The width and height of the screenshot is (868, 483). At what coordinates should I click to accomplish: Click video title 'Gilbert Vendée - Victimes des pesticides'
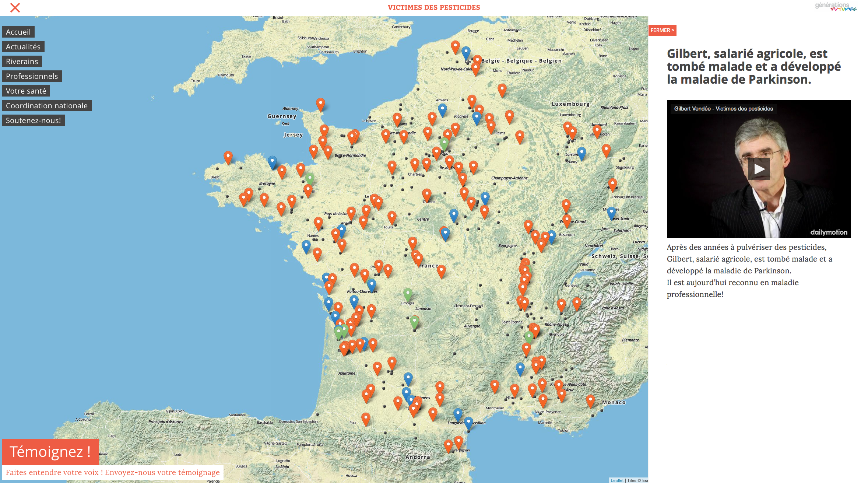tap(723, 109)
